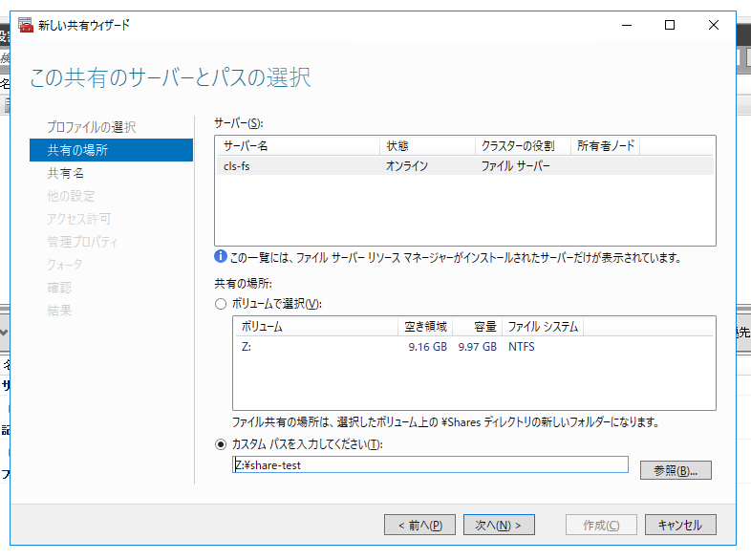Sort by 所有者ノード column header
The width and height of the screenshot is (751, 560).
tap(606, 145)
